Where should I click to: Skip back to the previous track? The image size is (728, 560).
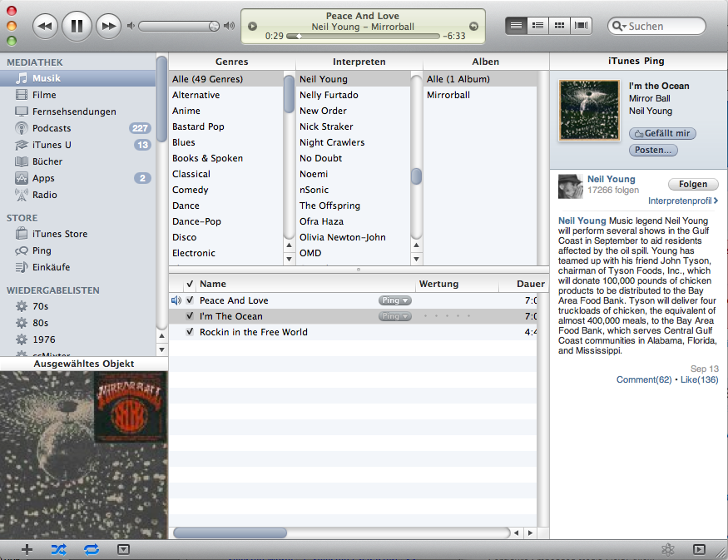[45, 26]
